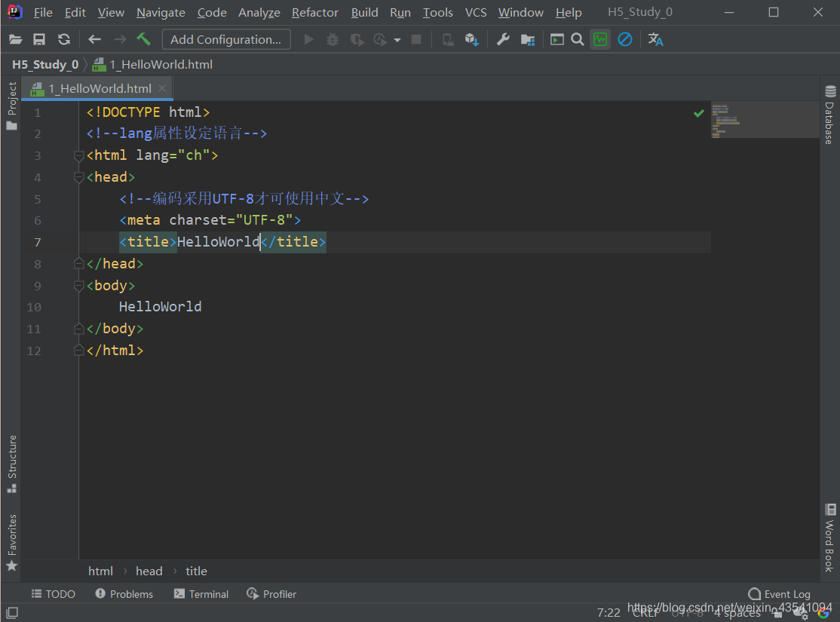Open the TODO tool window
This screenshot has width=840, height=622.
[53, 593]
